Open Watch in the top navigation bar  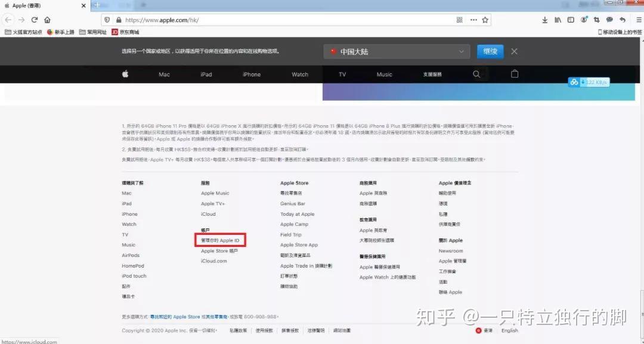[300, 75]
